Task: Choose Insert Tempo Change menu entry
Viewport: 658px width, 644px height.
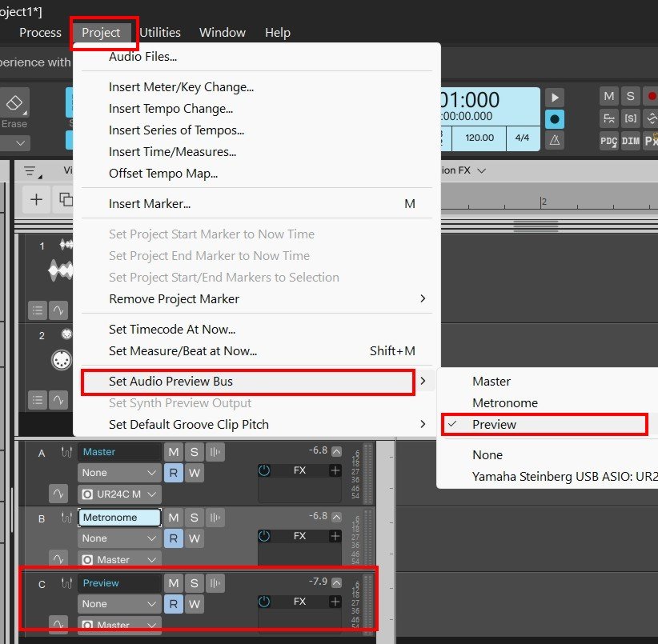Action: click(171, 108)
